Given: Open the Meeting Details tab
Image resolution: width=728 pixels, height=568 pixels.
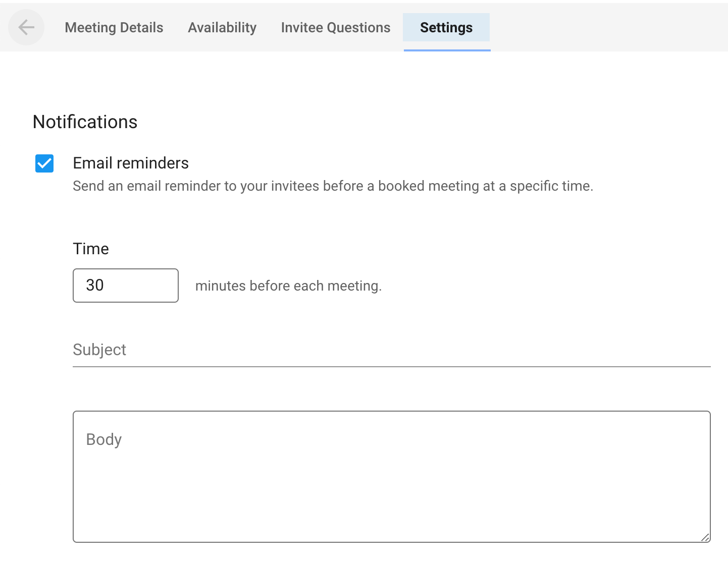Looking at the screenshot, I should tap(114, 27).
